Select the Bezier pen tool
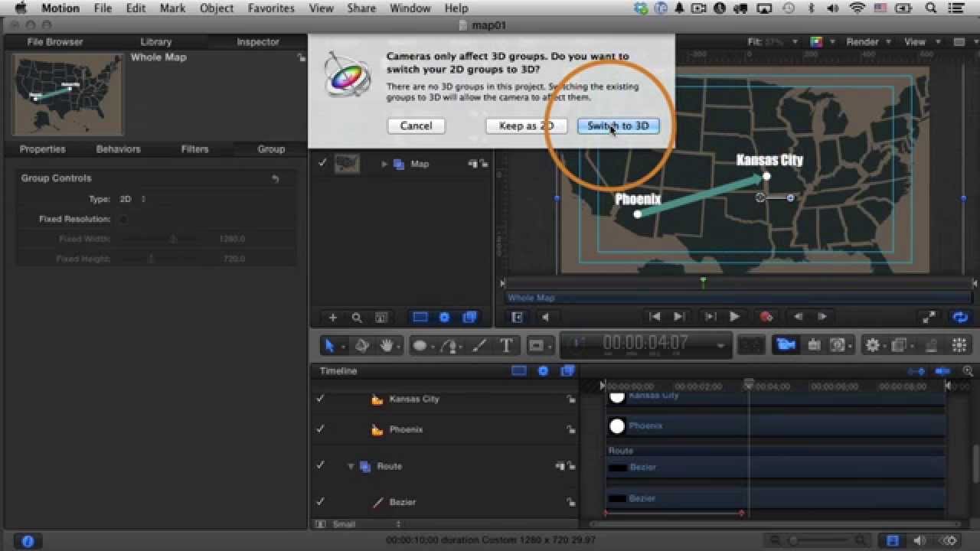Viewport: 980px width, 551px height. pyautogui.click(x=451, y=346)
